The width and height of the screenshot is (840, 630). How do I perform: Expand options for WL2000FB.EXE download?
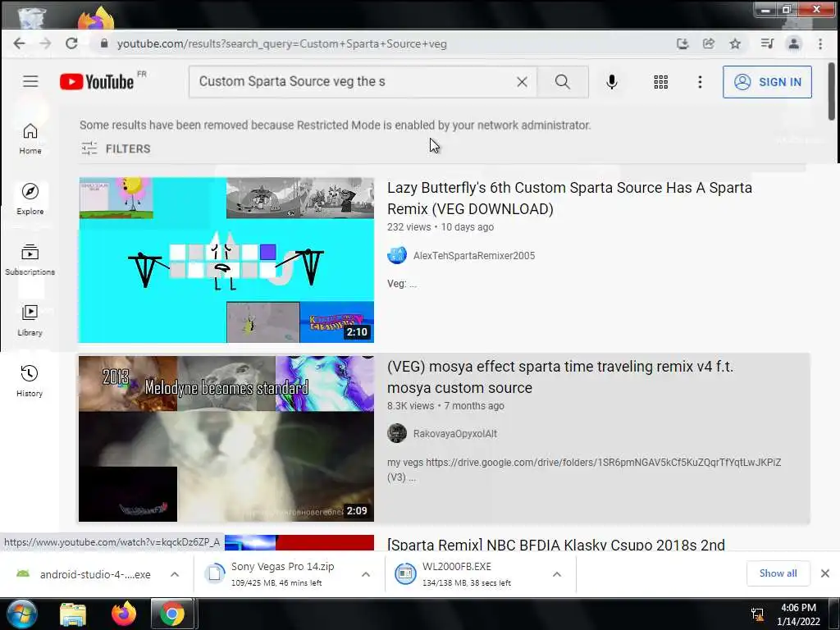557,574
